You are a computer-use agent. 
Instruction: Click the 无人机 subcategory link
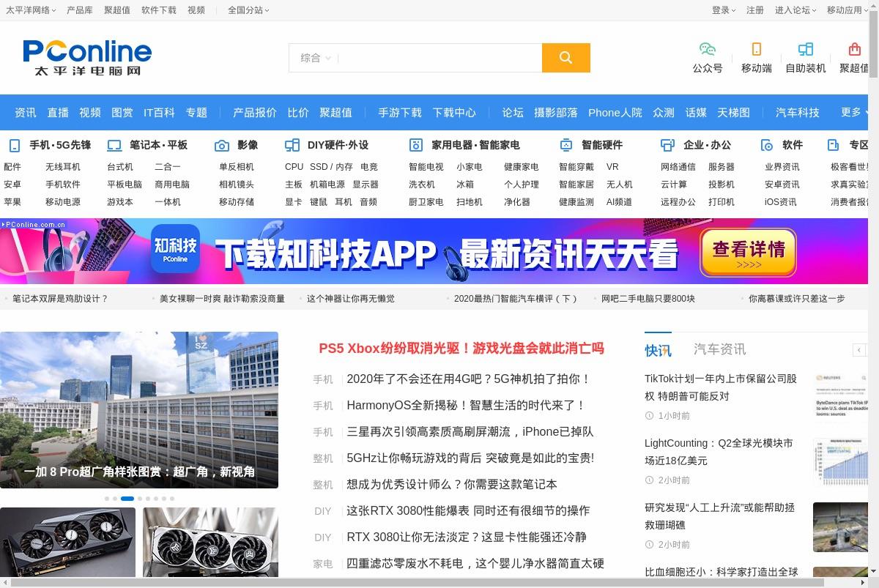(620, 185)
